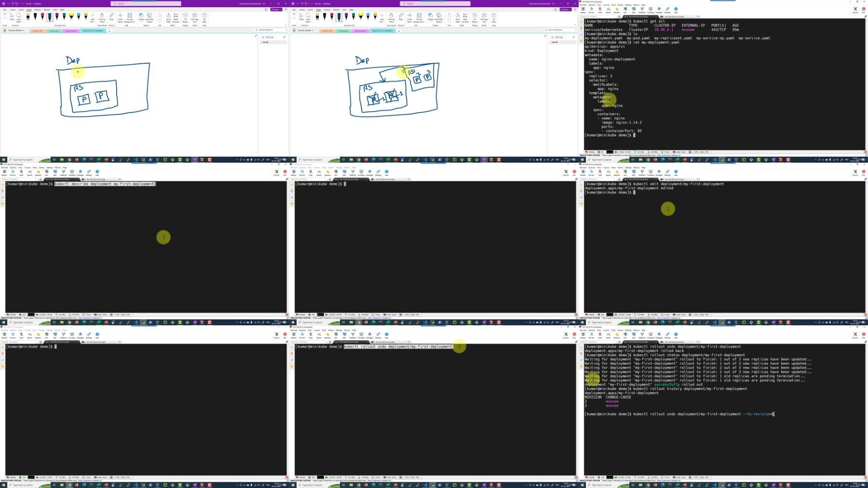Screen dimensions: 868x488
Task: Open Ink to Math in OneNote with single RS sketch
Action: [x=168, y=18]
